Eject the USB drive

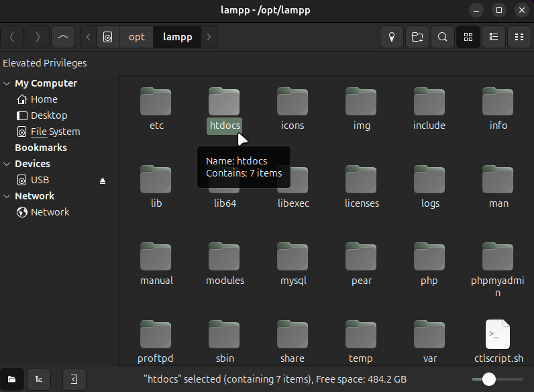pos(103,181)
